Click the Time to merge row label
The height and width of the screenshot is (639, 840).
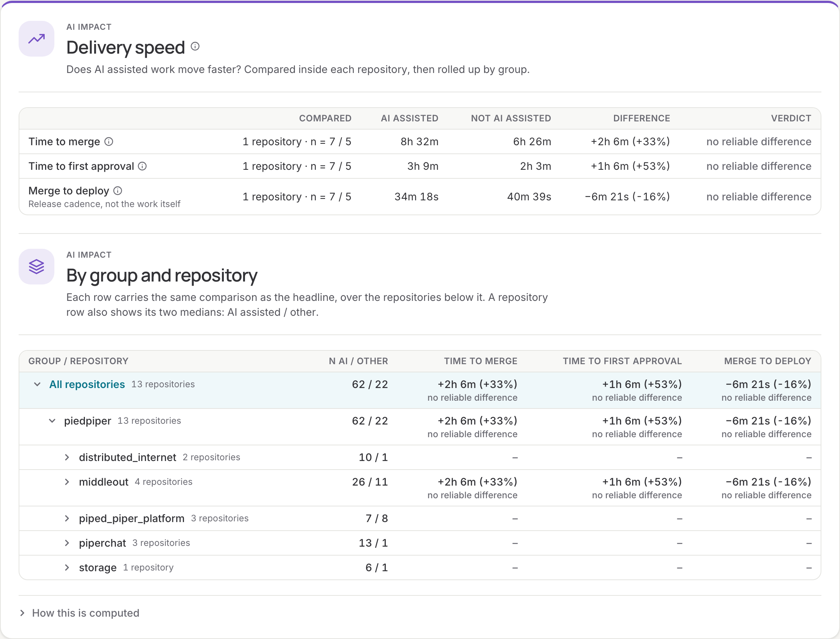tap(64, 142)
